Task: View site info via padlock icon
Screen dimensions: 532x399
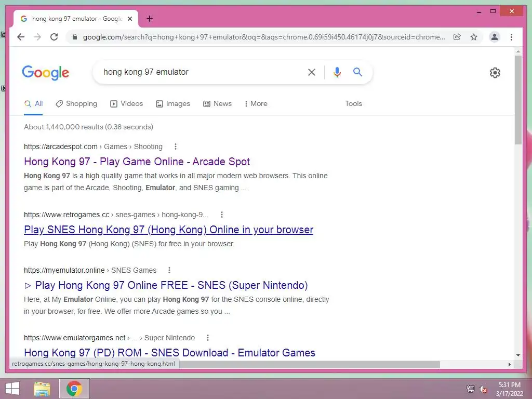Action: point(75,37)
